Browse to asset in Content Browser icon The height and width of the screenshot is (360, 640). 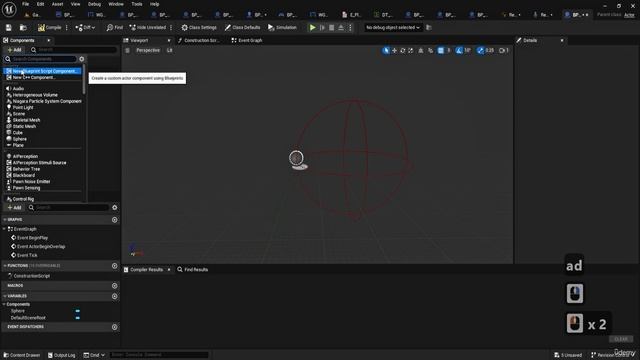click(23, 27)
